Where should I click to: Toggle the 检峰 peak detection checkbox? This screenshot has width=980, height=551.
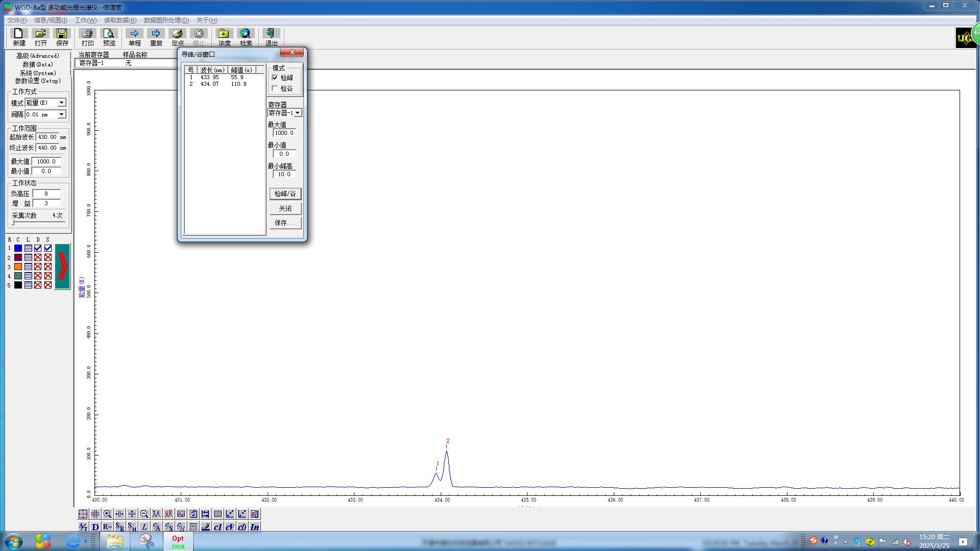click(x=275, y=78)
